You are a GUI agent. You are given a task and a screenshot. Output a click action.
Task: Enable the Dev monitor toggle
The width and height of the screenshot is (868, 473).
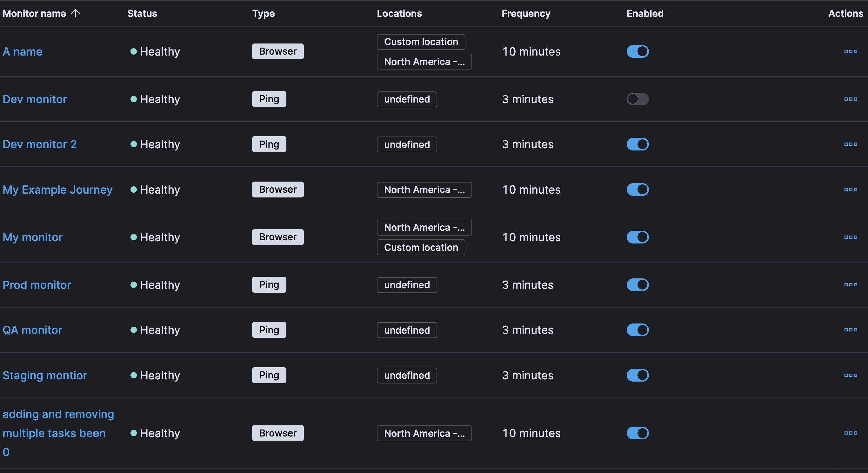637,99
